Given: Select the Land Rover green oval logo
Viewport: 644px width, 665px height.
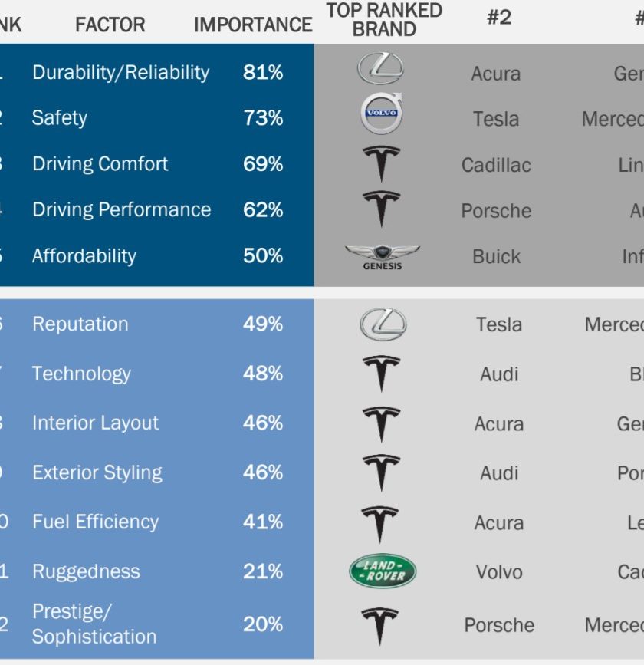Looking at the screenshot, I should pyautogui.click(x=383, y=571).
